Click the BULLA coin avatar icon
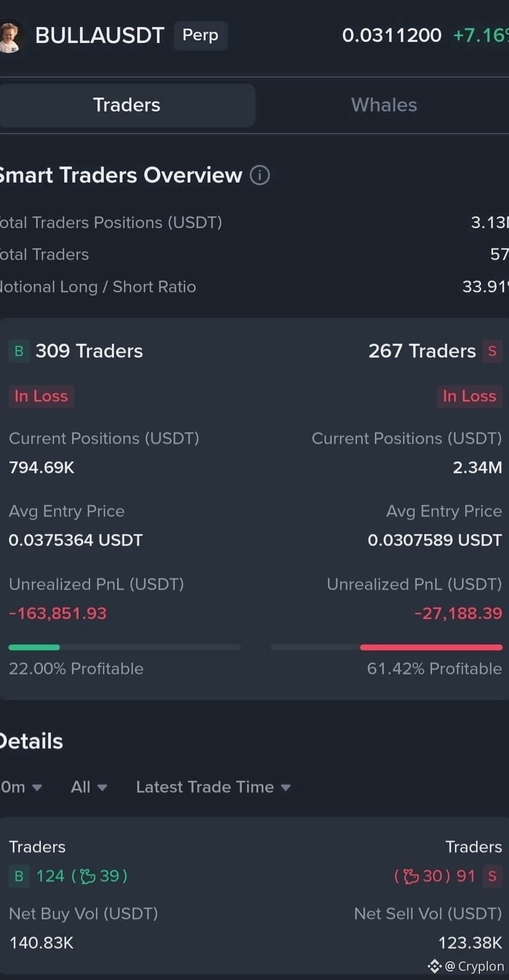509x980 pixels. [11, 36]
